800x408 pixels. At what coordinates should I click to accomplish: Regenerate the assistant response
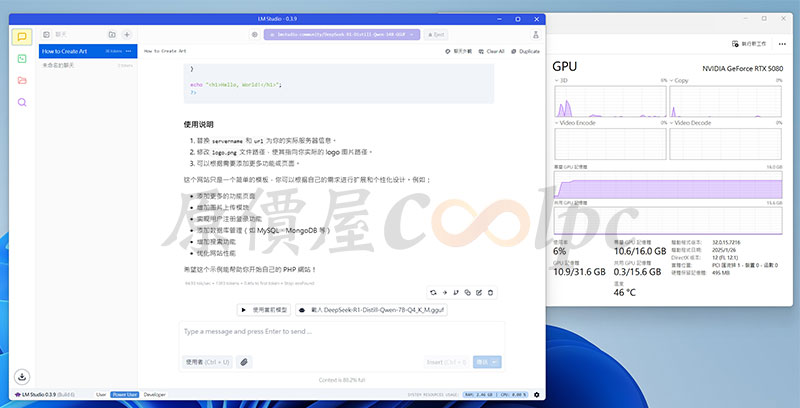433,292
